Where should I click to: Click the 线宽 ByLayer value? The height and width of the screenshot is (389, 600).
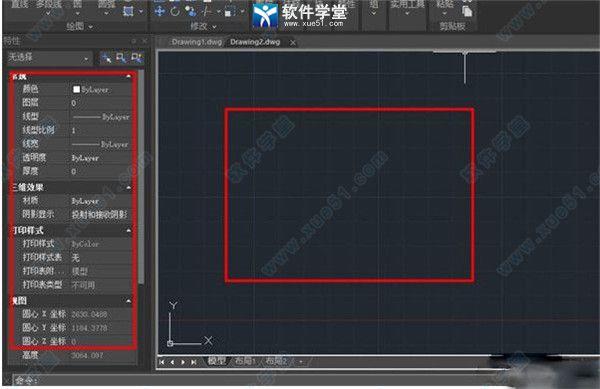tap(101, 144)
